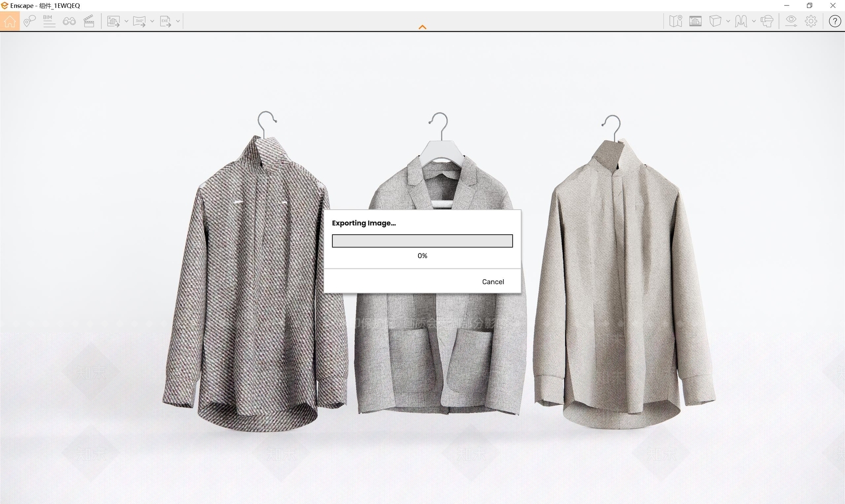
Task: Open the video editor clapperboard icon
Action: coord(89,21)
